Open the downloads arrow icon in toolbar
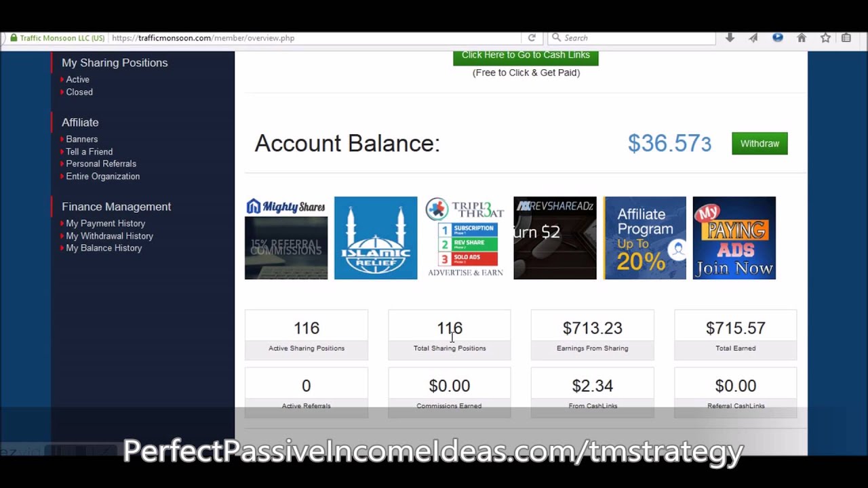868x488 pixels. click(730, 38)
